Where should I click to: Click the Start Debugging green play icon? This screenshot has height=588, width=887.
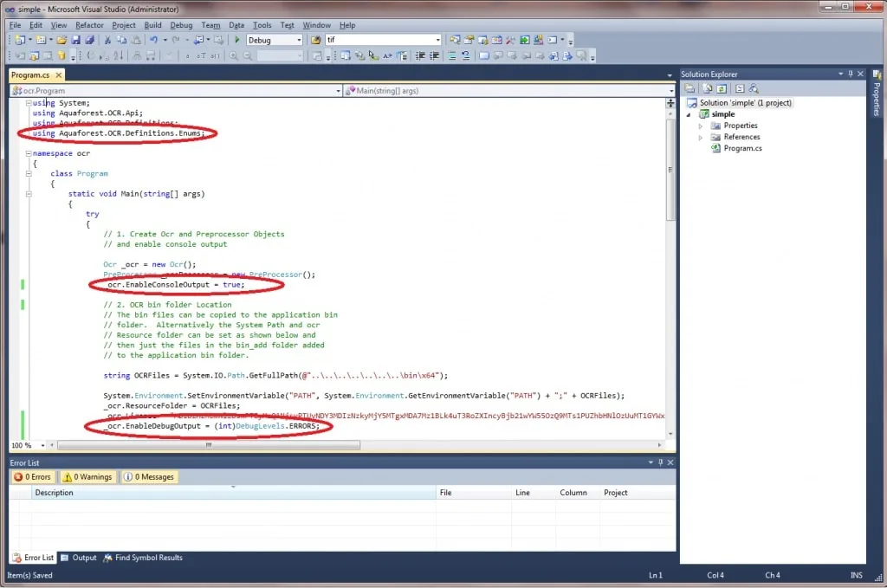237,40
